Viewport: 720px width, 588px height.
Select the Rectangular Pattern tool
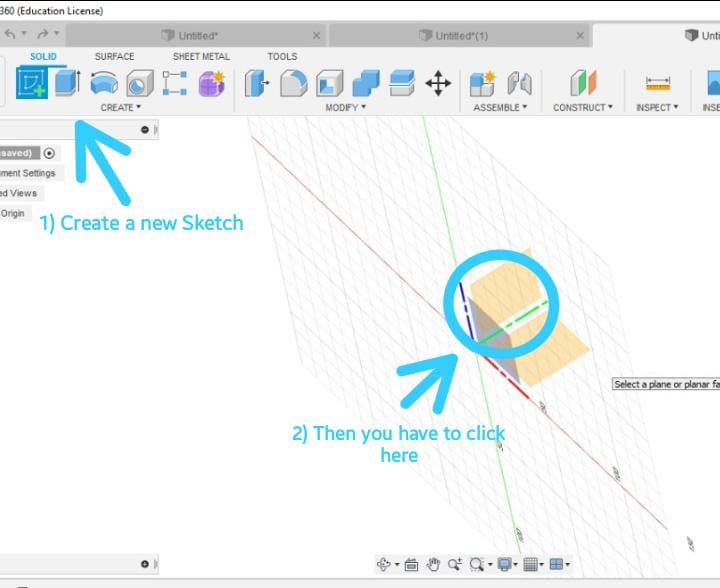click(175, 83)
